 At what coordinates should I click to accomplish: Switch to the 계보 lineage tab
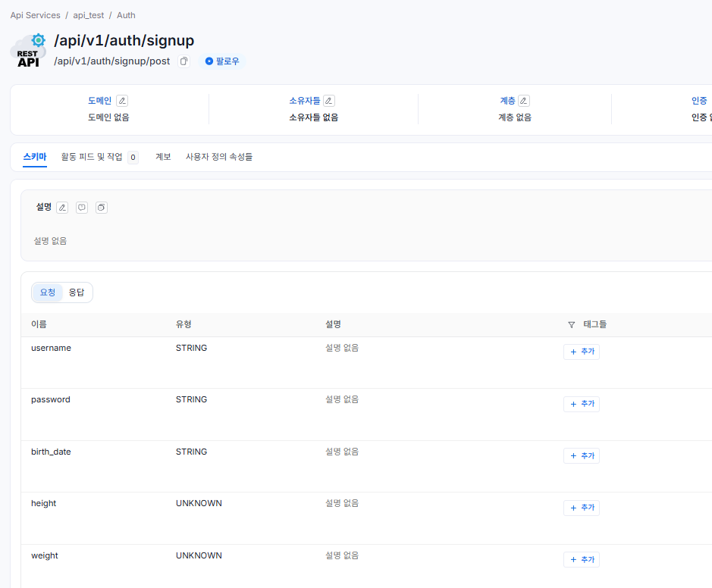(x=163, y=157)
